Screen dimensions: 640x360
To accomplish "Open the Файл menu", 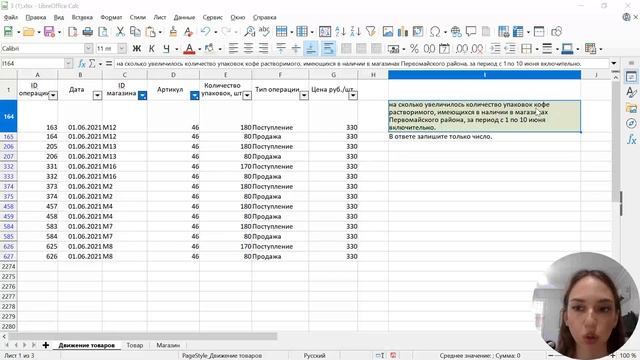I will 11,17.
